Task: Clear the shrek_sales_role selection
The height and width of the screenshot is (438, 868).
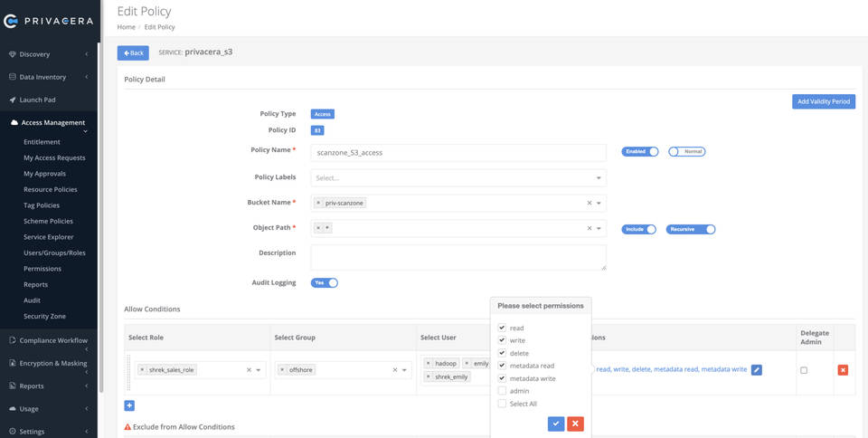Action: point(249,370)
